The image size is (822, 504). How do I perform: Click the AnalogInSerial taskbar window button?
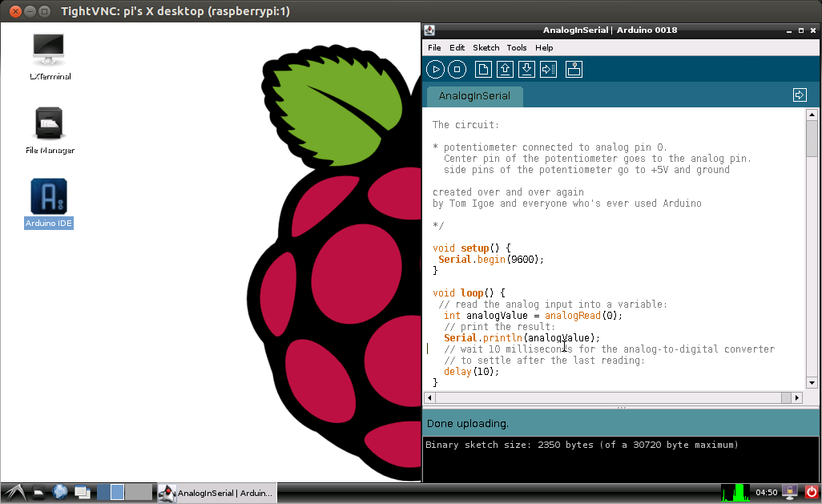point(216,493)
